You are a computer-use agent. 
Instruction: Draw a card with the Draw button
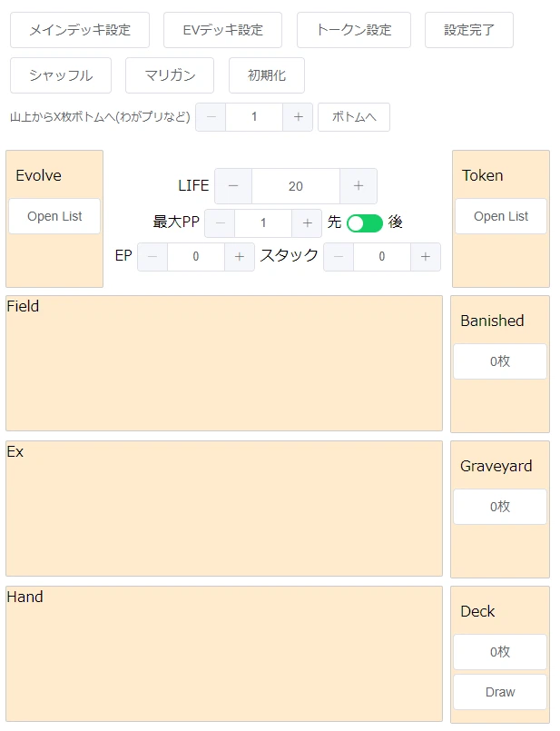[x=500, y=692]
